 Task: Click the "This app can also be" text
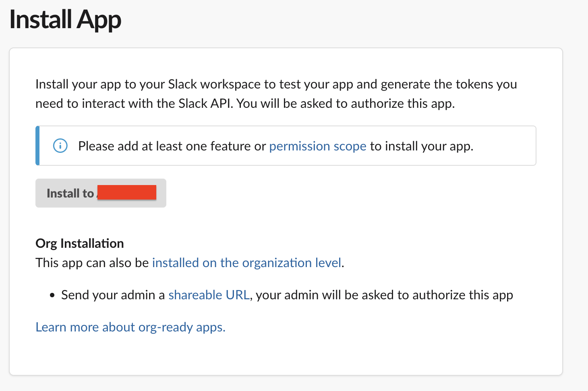(x=92, y=263)
